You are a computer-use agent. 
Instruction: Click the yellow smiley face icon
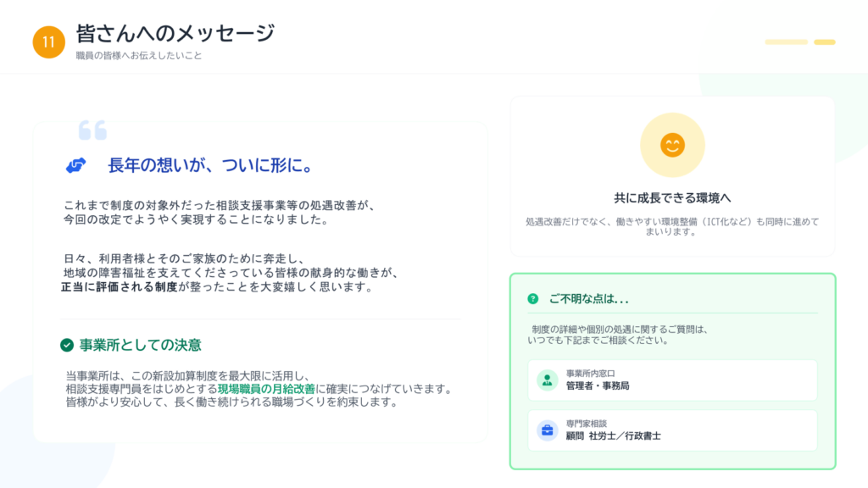click(x=672, y=145)
